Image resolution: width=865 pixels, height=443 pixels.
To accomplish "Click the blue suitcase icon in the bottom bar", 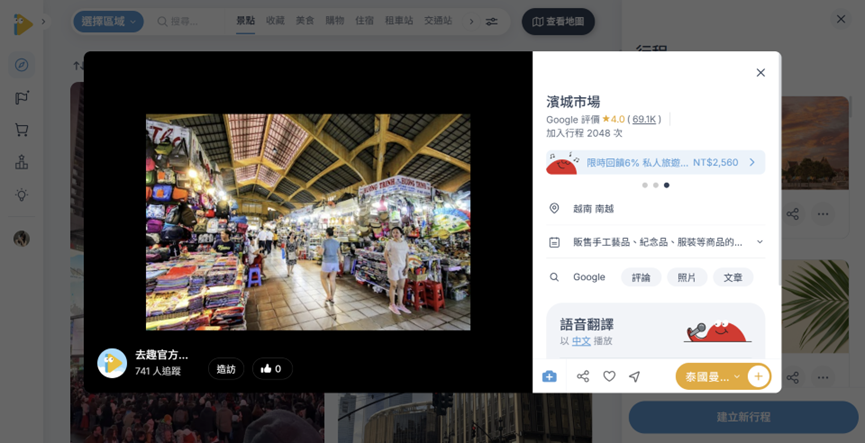I will (549, 376).
